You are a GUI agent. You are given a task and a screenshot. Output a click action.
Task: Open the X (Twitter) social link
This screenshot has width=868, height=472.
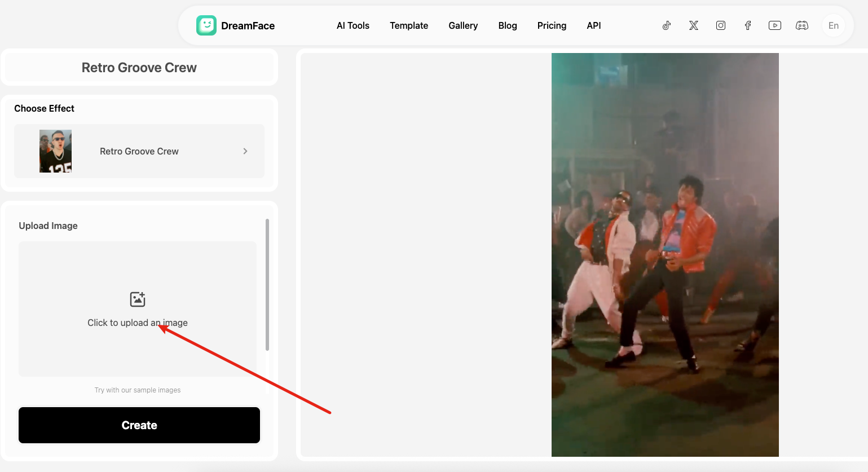[x=694, y=25]
